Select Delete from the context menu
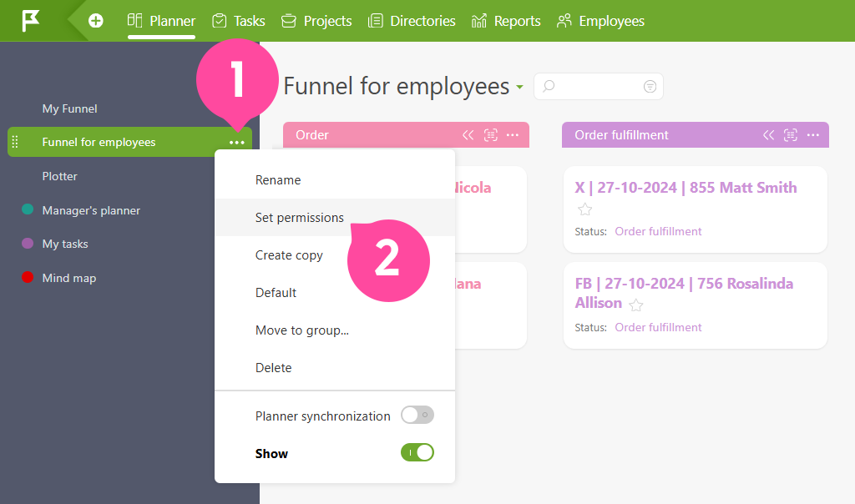855x504 pixels. 335,368
